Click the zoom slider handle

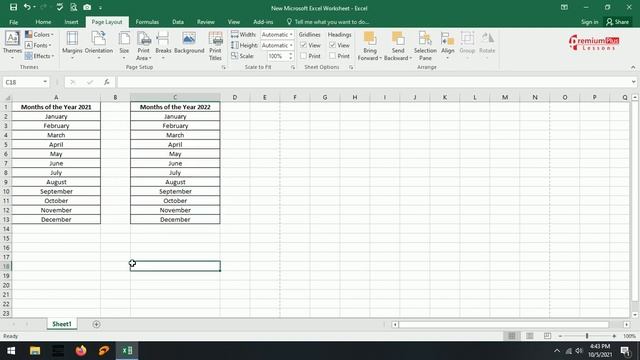587,336
